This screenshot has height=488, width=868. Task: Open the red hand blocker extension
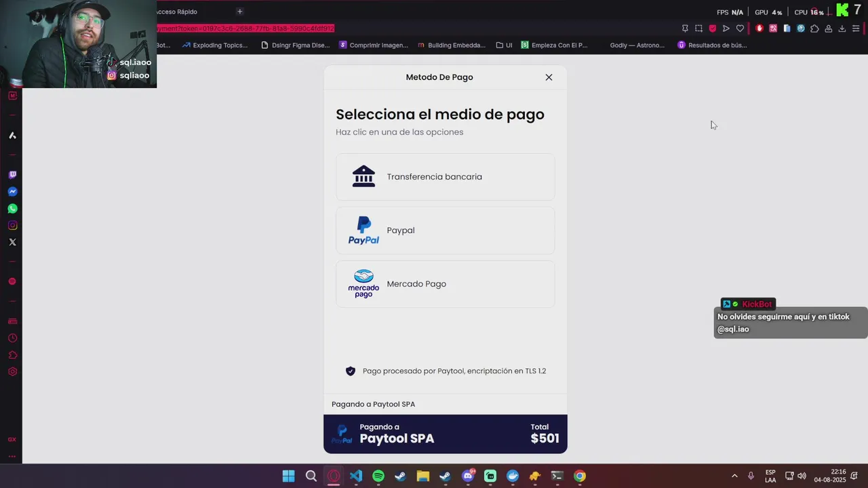tap(759, 28)
